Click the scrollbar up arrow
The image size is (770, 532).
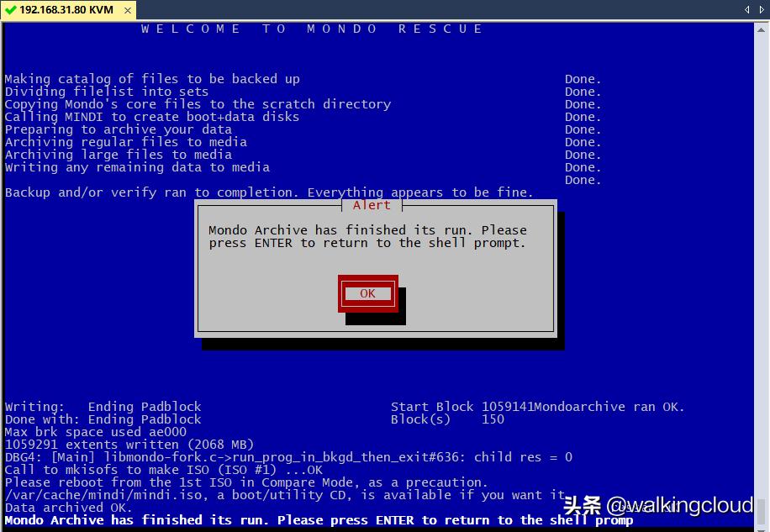pos(762,28)
